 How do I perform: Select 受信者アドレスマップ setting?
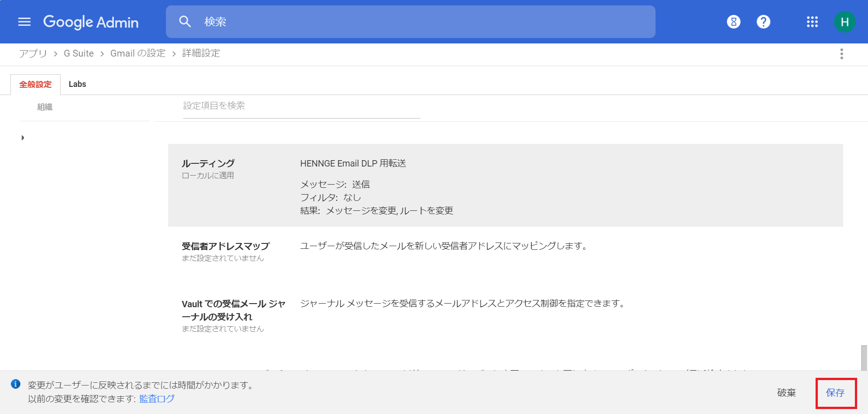(226, 246)
